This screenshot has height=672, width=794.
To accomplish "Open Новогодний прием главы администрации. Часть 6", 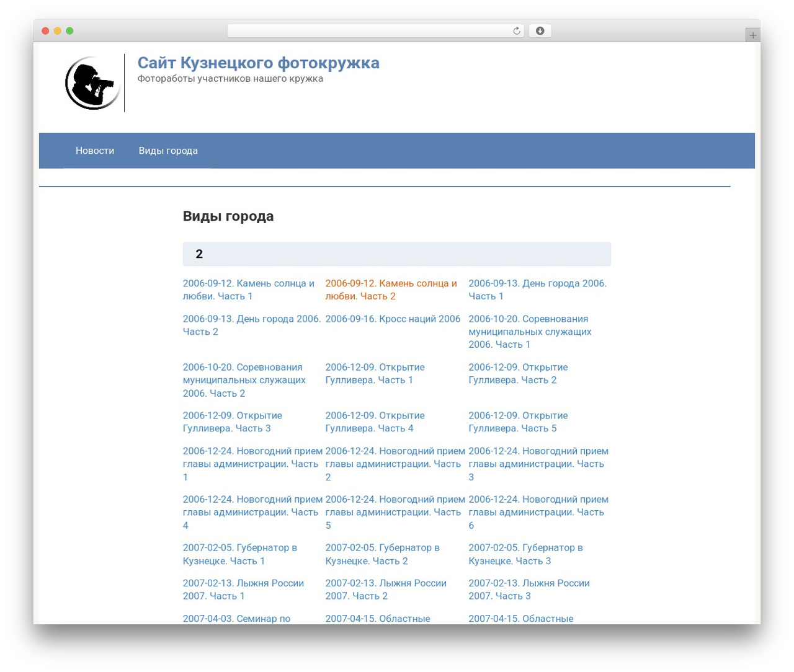I will [538, 512].
